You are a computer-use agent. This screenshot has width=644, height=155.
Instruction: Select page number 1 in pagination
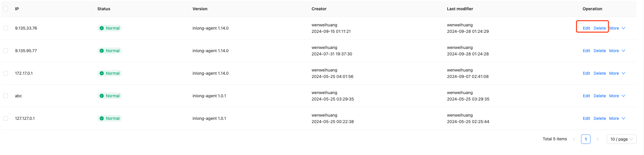586,139
